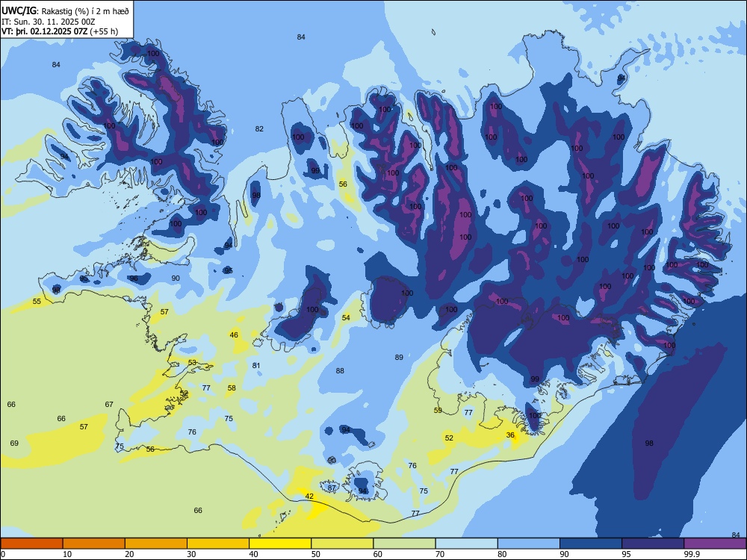
Task: Click the humidity value '81' on the map
Action: click(x=256, y=365)
